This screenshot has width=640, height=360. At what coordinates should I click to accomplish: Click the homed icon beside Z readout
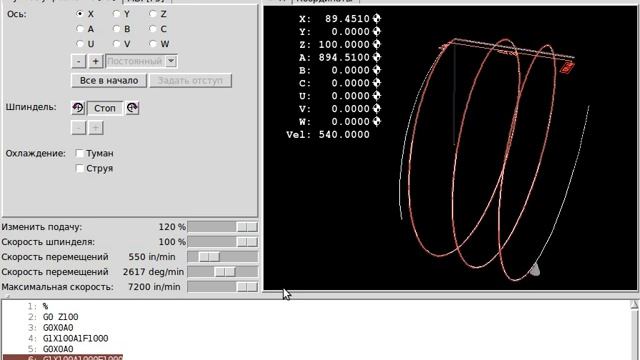(376, 44)
